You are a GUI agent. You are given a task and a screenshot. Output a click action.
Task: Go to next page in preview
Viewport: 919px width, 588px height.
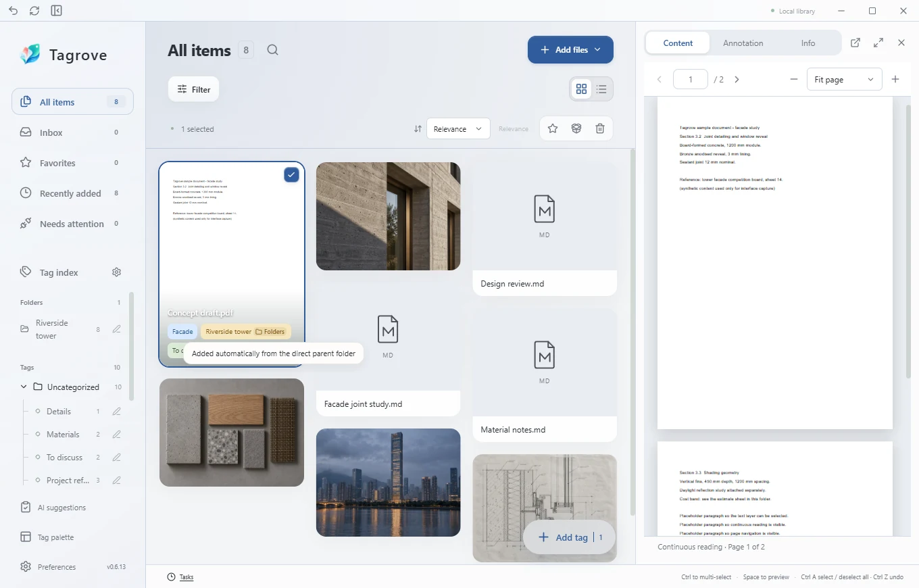click(737, 79)
